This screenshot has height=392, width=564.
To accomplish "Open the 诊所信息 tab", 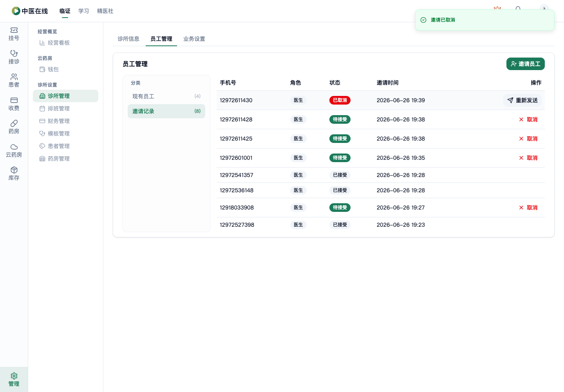I will [128, 39].
